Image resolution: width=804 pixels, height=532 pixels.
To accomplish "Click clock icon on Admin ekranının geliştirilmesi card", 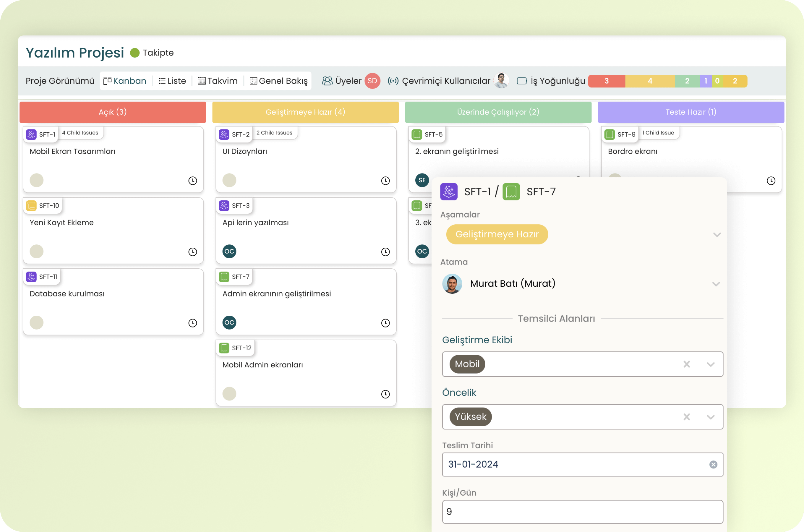I will pyautogui.click(x=385, y=323).
